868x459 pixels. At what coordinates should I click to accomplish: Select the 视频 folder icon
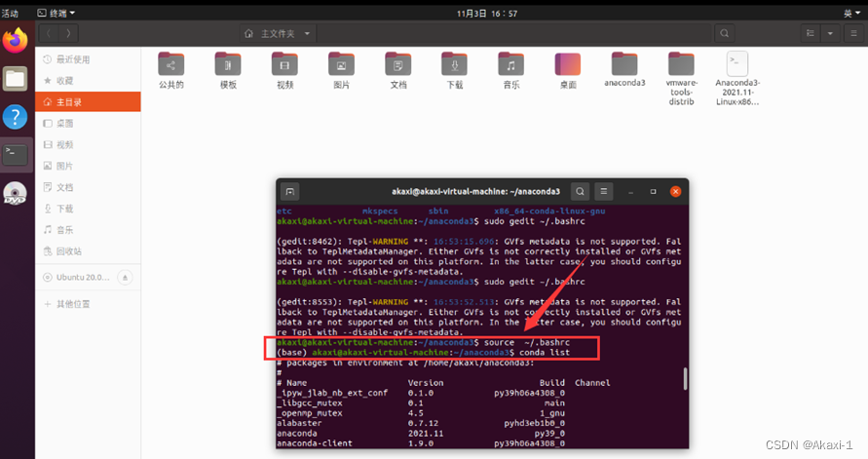284,70
